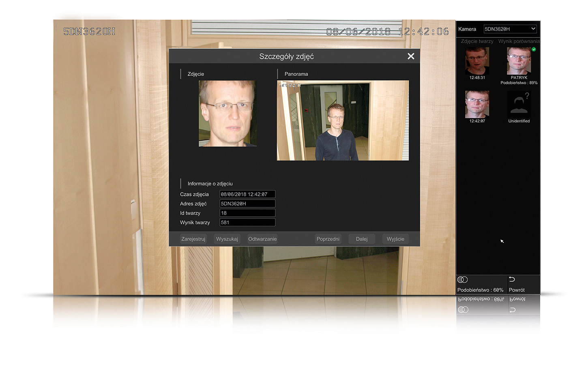Click the Adres zdjęć field
The width and height of the screenshot is (588, 367).
click(247, 204)
